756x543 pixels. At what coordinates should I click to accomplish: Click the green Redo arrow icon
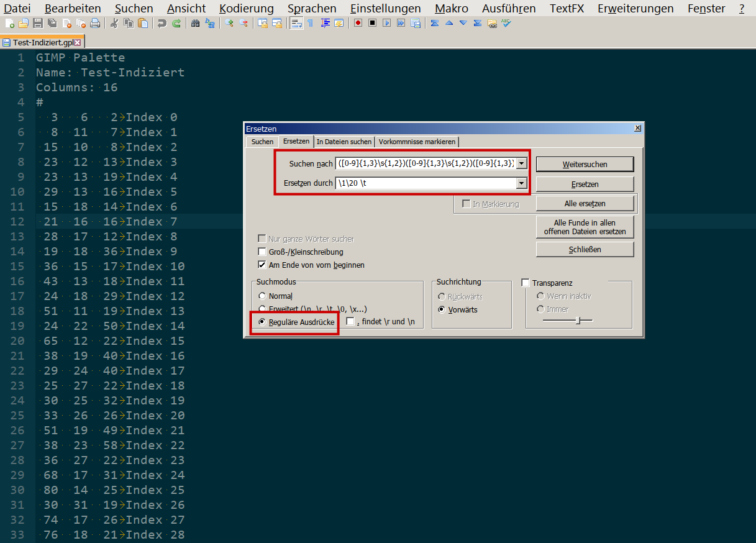pyautogui.click(x=176, y=24)
